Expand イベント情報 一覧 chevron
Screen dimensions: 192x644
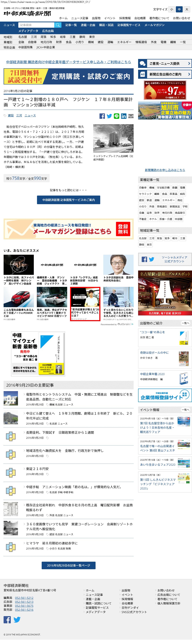186,410
